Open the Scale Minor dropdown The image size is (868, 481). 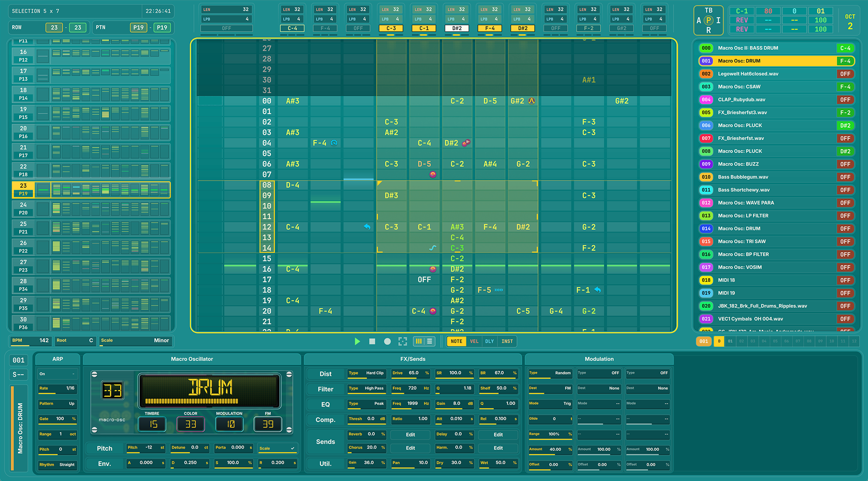pyautogui.click(x=135, y=340)
